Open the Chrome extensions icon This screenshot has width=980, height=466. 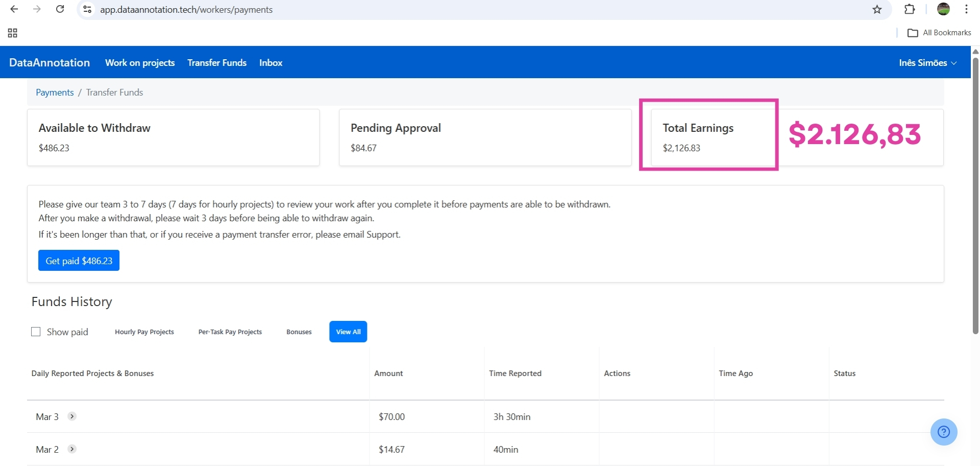point(910,9)
